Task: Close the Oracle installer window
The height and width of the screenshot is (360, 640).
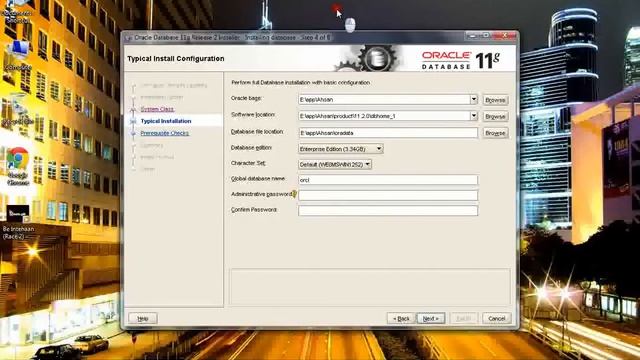Action: (504, 36)
